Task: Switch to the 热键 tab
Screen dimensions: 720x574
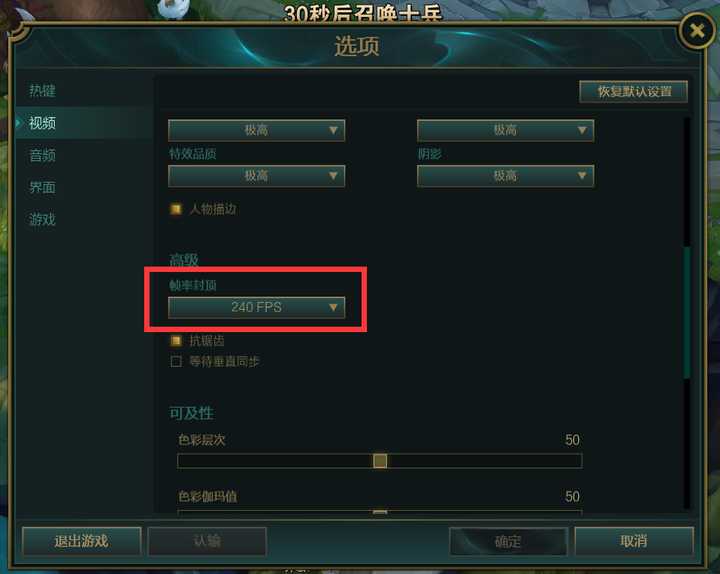Action: pyautogui.click(x=42, y=90)
